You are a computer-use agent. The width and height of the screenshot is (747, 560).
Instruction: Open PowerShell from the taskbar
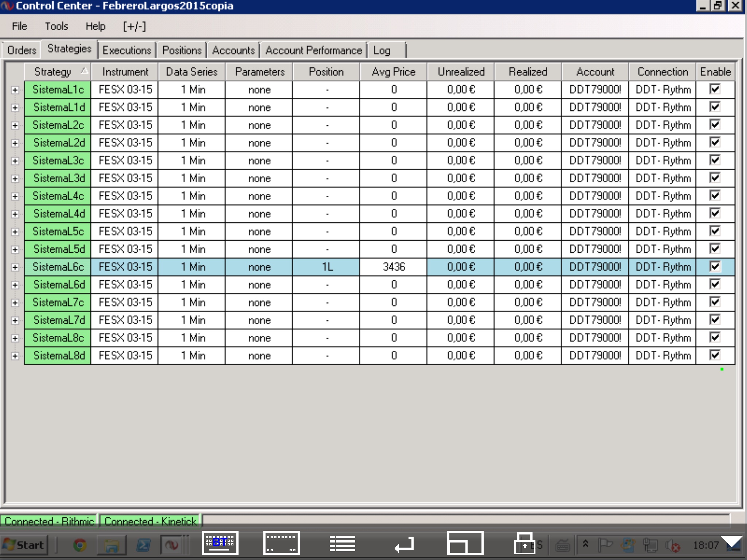(x=143, y=545)
